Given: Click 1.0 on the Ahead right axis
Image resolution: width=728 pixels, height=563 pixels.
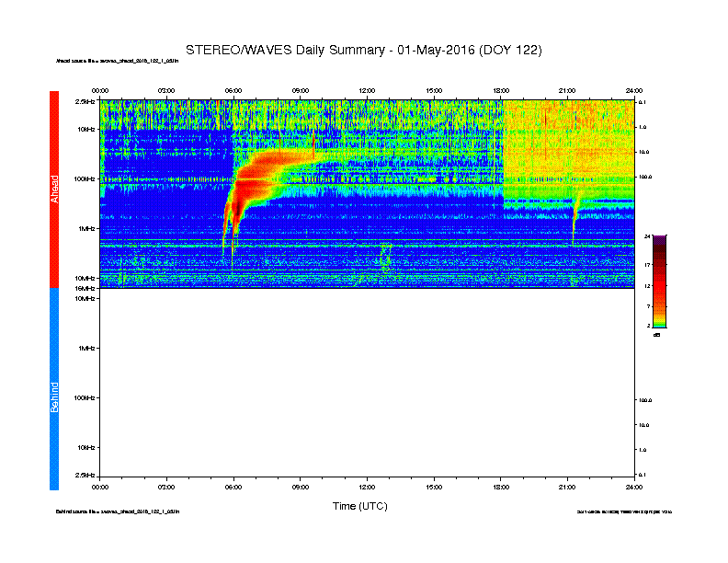Looking at the screenshot, I should tap(643, 127).
